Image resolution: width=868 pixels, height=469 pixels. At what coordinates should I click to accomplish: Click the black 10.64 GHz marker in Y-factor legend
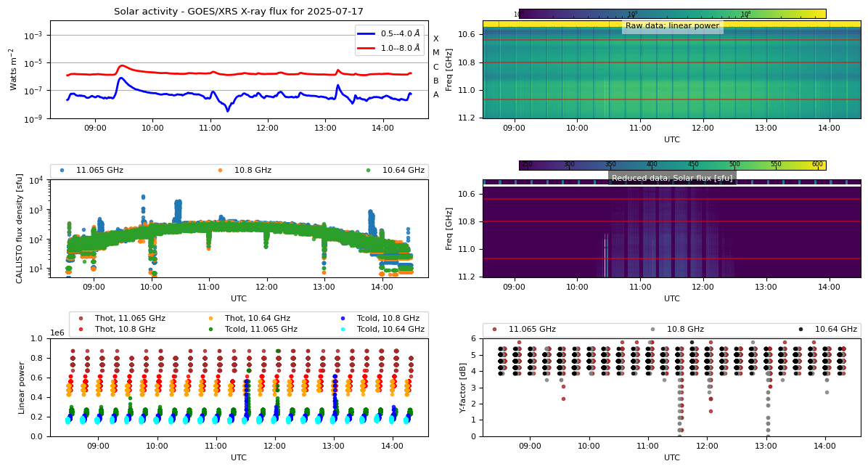[x=800, y=328]
